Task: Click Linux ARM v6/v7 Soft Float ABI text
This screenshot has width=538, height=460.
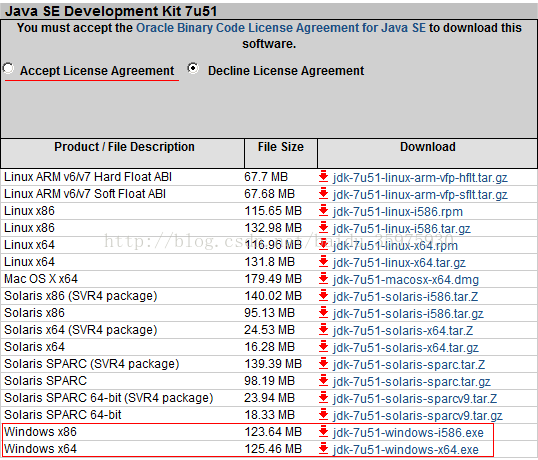Action: tap(85, 194)
